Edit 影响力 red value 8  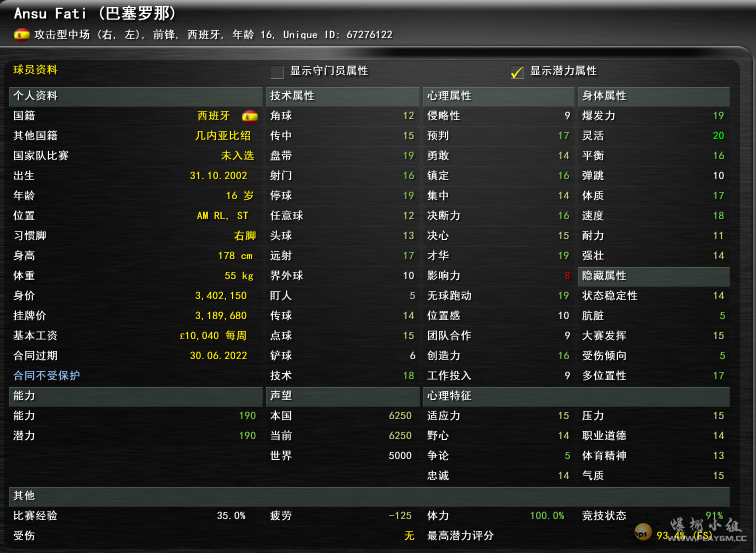[567, 276]
